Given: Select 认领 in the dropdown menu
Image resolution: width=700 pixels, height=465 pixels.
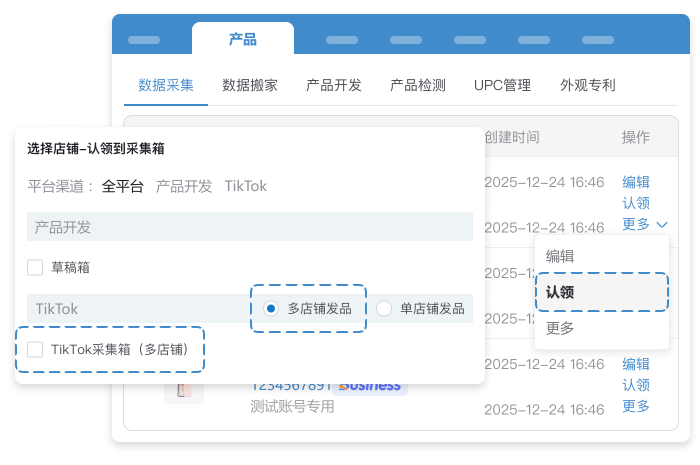Looking at the screenshot, I should click(560, 292).
